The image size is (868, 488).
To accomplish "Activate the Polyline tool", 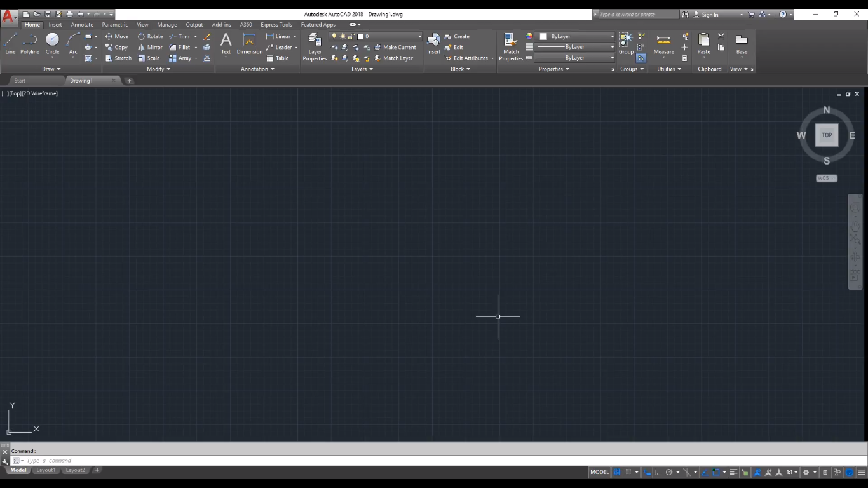I will coord(29,43).
